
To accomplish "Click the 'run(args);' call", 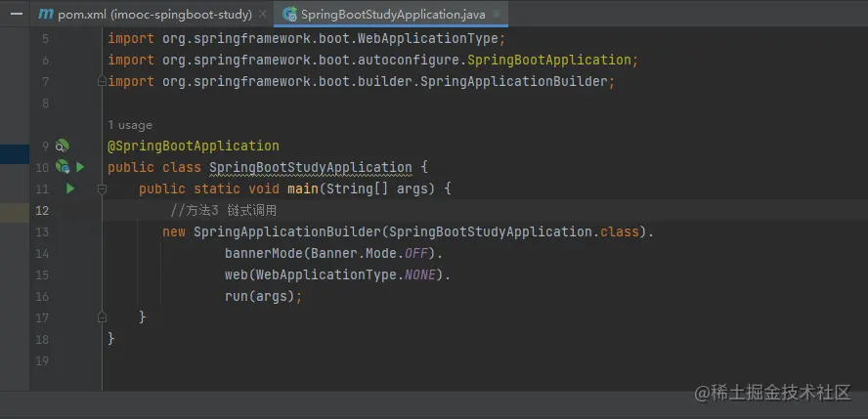I will [264, 296].
